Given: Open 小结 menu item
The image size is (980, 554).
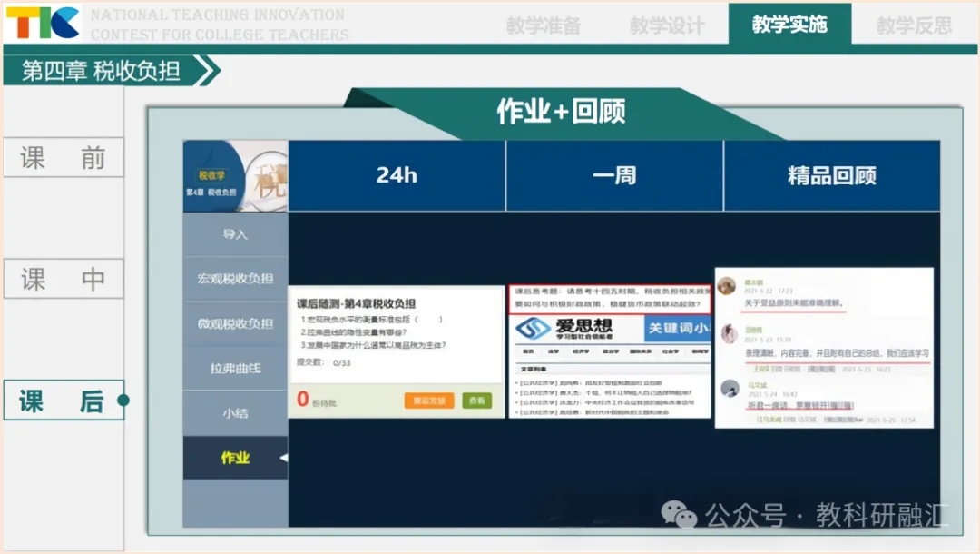Looking at the screenshot, I should (236, 413).
